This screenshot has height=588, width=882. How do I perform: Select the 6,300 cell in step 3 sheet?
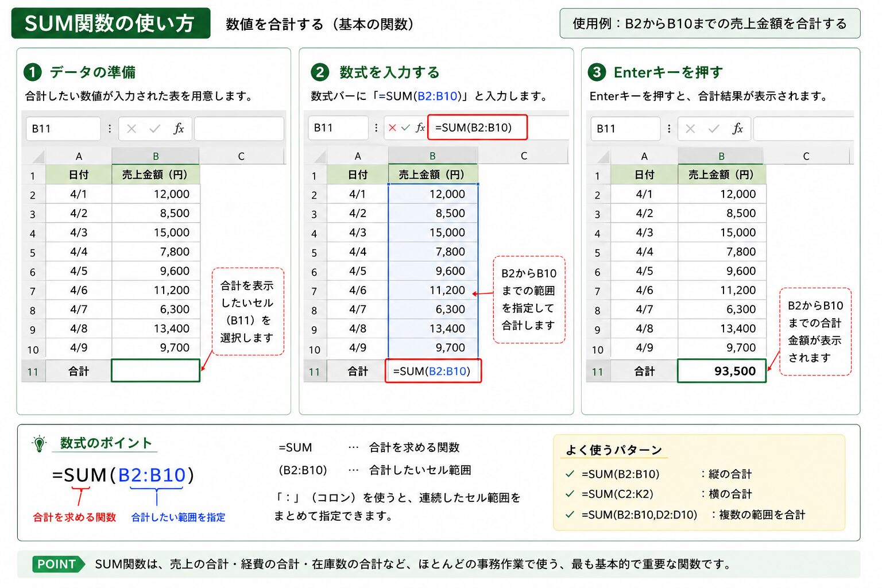point(722,310)
